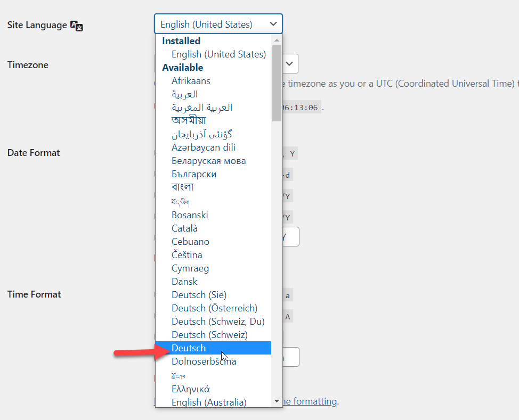Viewport: 519px width, 420px height.
Task: Select Deutsch (Österreich) option
Action: 215,308
